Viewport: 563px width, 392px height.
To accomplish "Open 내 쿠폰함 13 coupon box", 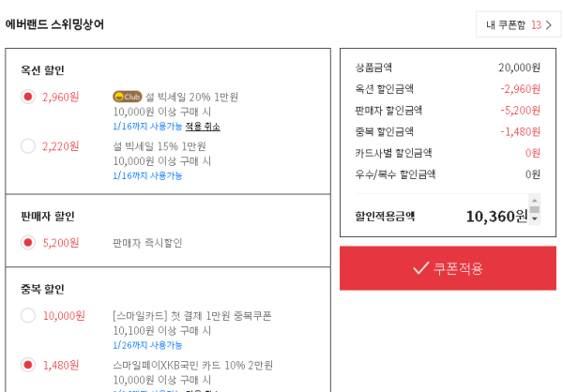I will (519, 24).
